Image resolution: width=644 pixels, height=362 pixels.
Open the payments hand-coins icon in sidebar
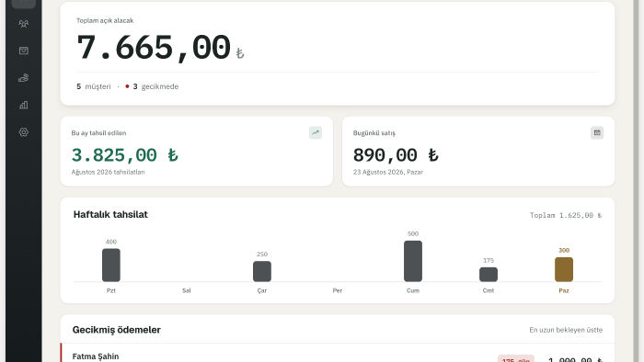pyautogui.click(x=23, y=78)
